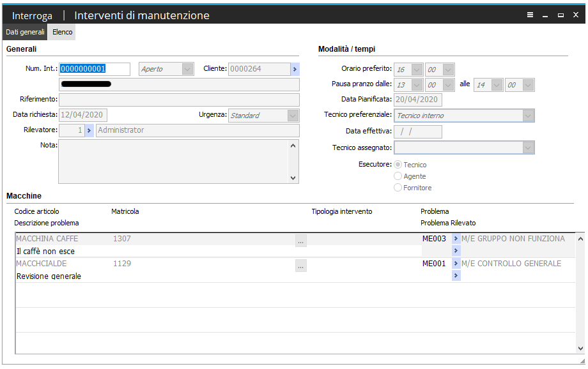Image resolution: width=588 pixels, height=369 pixels.
Task: Click the matricola 1307 cell
Action: (x=122, y=239)
